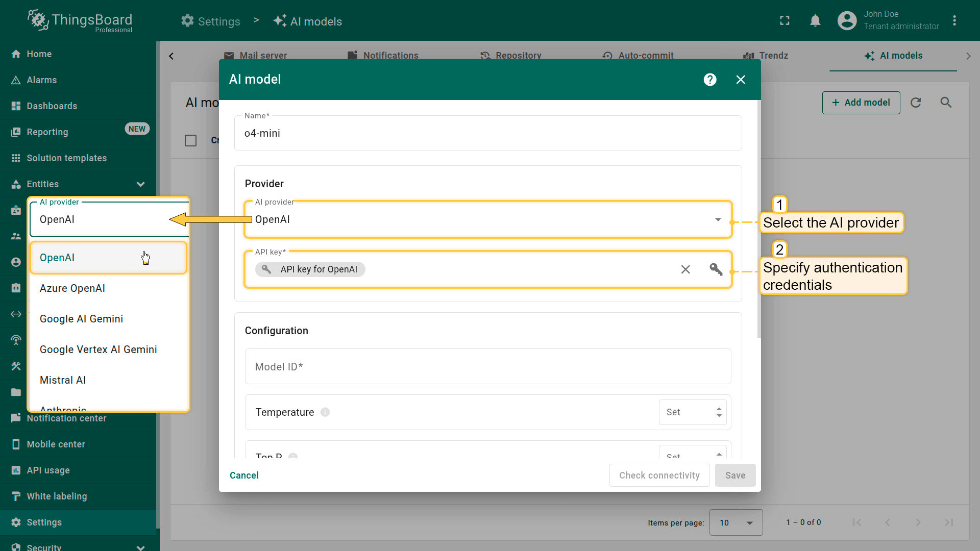Open Settings in the sidebar
980x551 pixels.
tap(78, 522)
